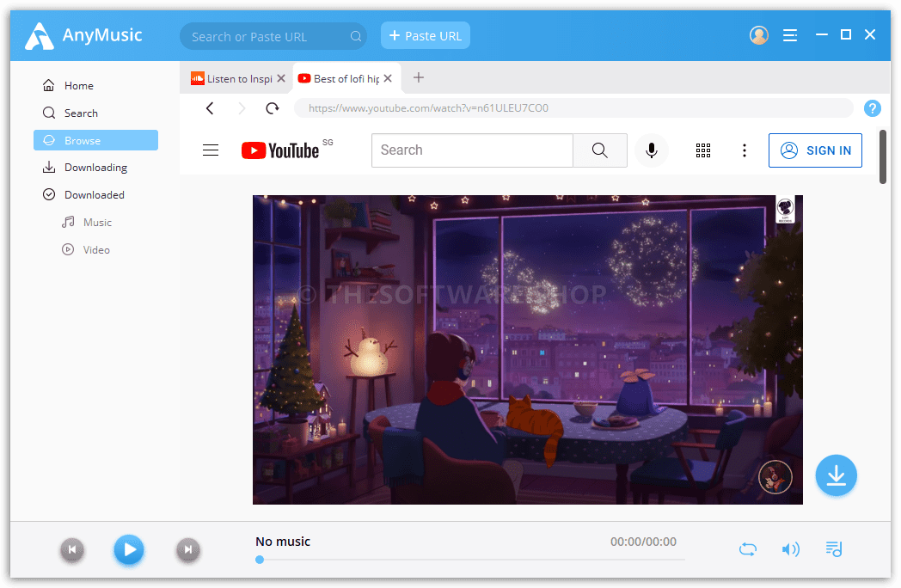Click the playback progress slider
The image size is (901, 588).
click(x=470, y=560)
